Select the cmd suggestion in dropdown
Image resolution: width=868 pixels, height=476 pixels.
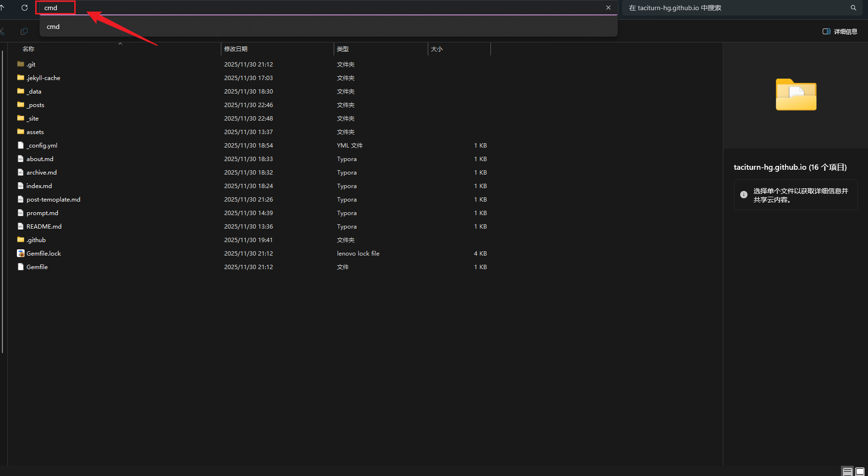coord(53,27)
